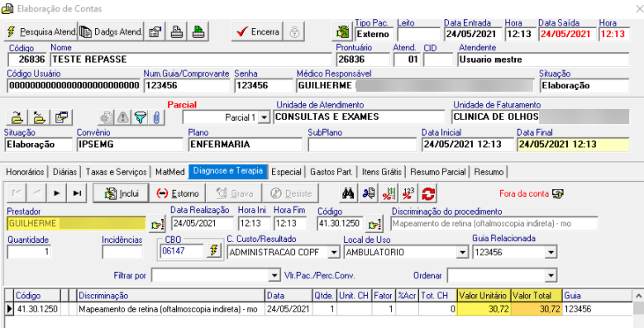
Task: Click table scrollbar up arrow
Action: pyautogui.click(x=639, y=296)
